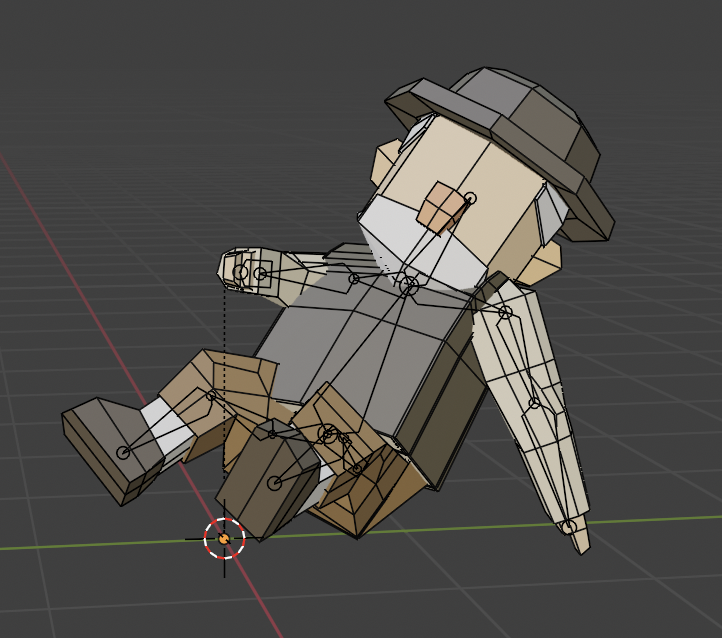
Task: Select the ear beneath the hat brim
Action: coord(542,262)
